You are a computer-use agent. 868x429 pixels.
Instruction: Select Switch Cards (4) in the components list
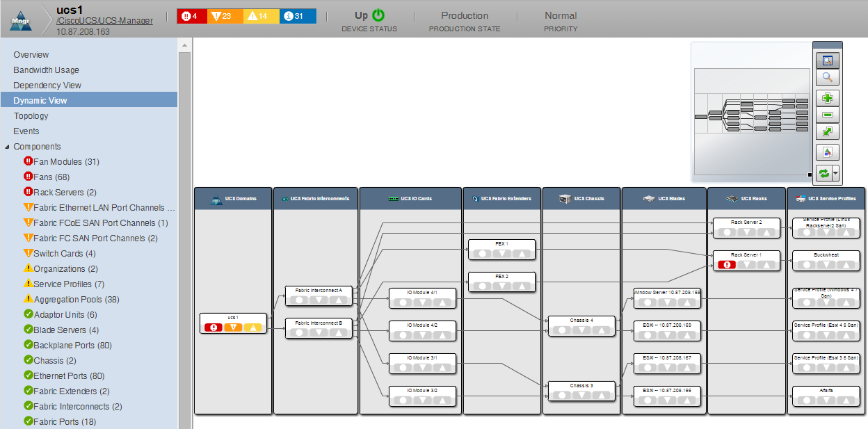pos(65,254)
